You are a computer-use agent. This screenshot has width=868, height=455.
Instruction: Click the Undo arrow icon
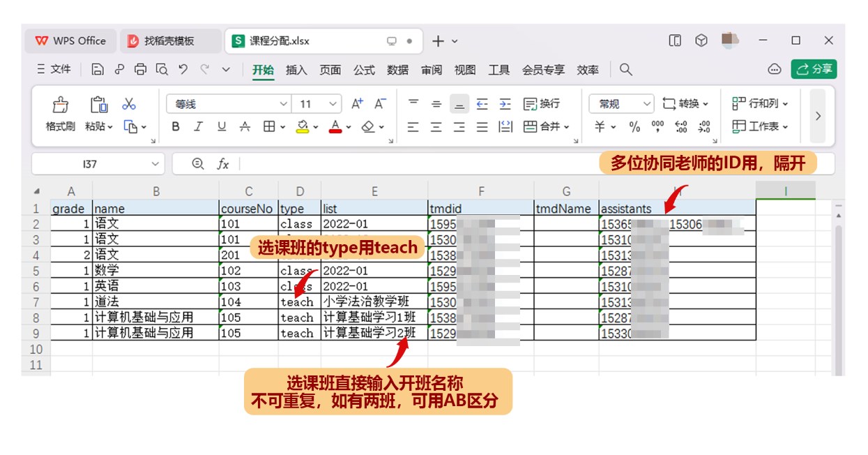183,69
